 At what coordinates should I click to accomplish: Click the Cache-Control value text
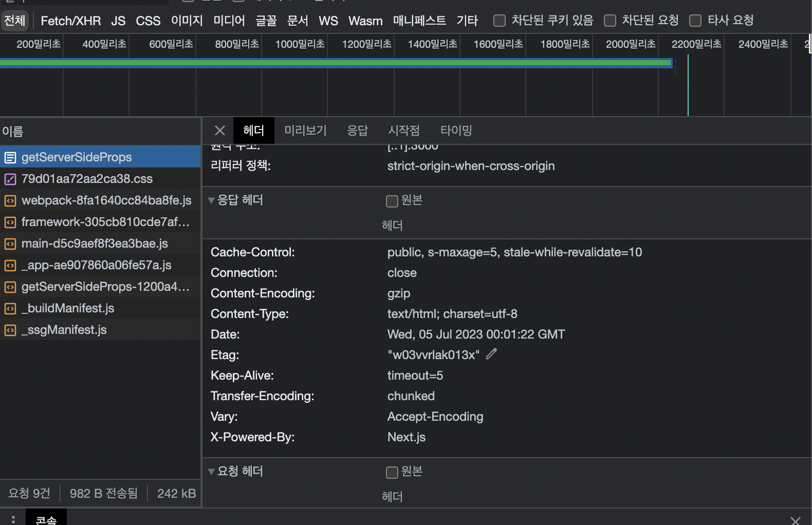click(514, 252)
